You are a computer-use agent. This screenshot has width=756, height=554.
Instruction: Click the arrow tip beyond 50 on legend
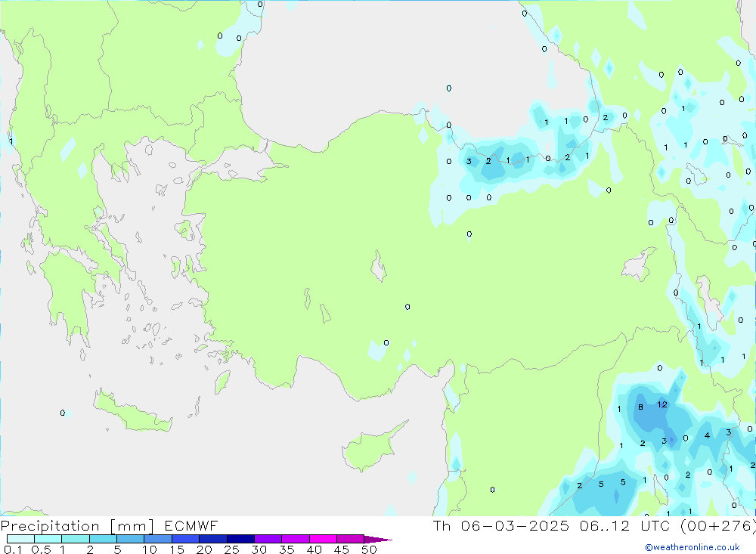pos(379,540)
